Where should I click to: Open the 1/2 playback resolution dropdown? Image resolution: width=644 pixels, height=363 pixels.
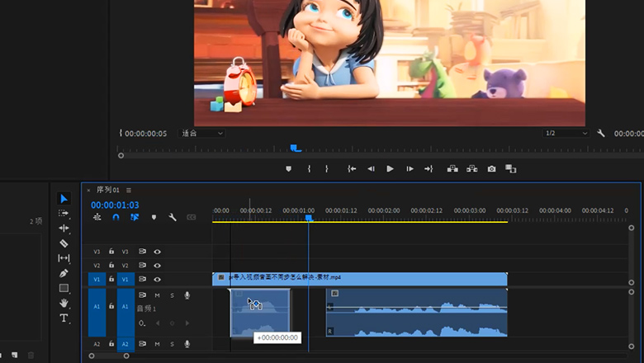(x=566, y=133)
